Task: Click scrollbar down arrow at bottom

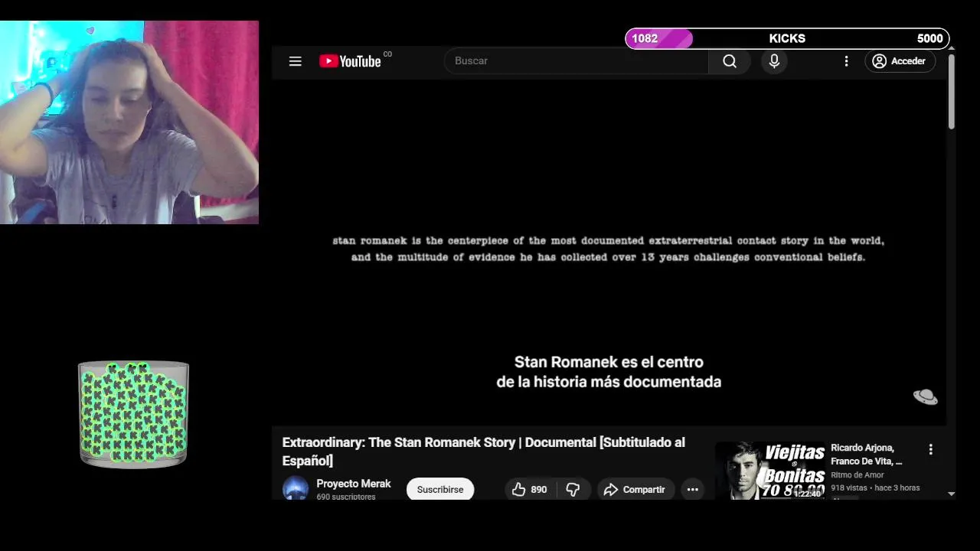Action: point(952,494)
